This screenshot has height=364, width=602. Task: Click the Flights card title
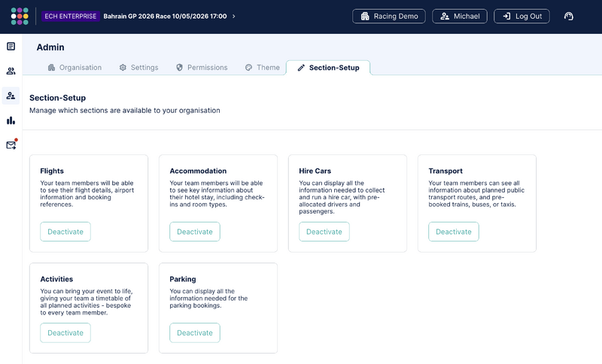(52, 171)
